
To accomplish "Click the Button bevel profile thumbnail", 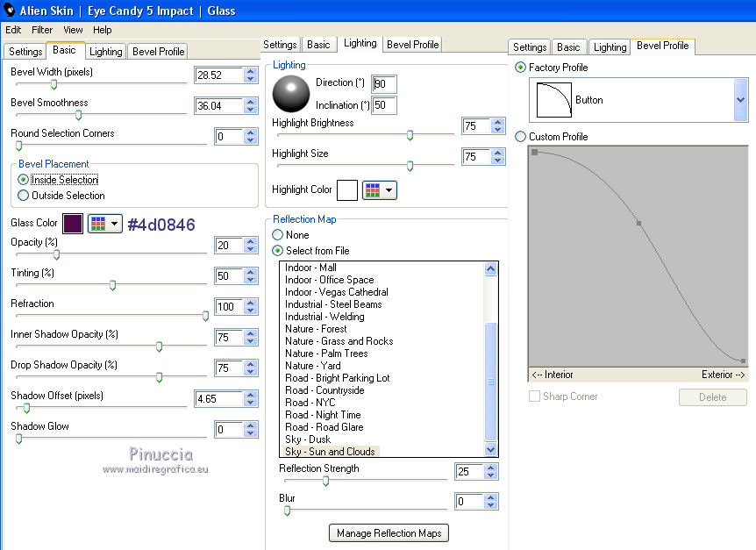I will coord(553,100).
